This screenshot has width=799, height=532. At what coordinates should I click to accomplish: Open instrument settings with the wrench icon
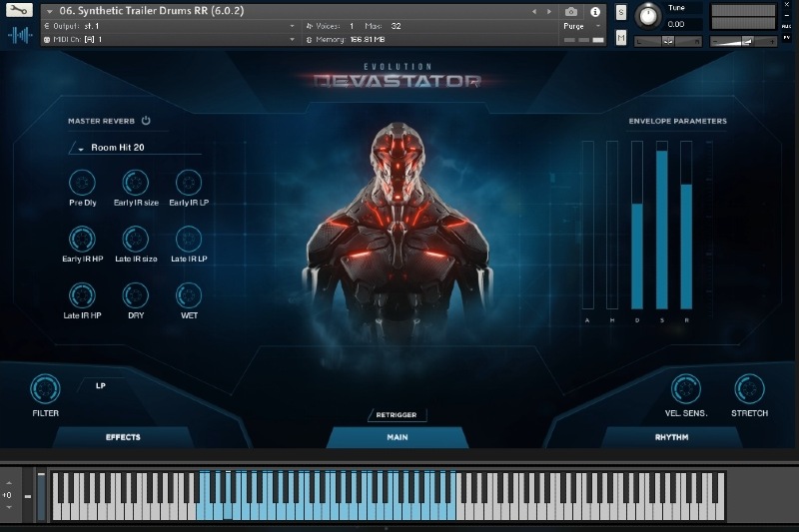pos(20,11)
